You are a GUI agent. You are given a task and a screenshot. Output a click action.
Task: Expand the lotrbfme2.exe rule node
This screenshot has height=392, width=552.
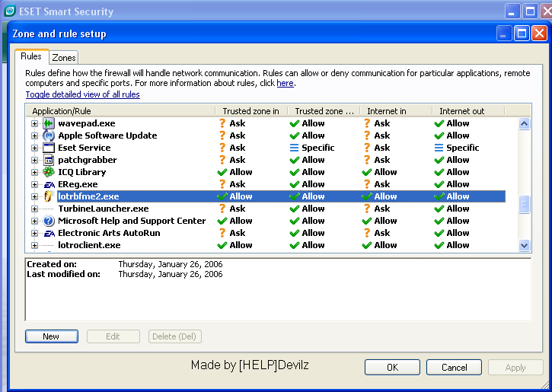coord(34,196)
